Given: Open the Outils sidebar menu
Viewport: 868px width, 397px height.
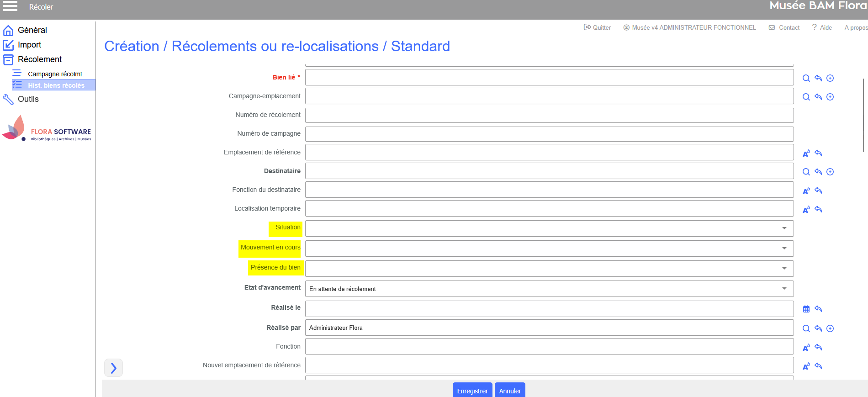Looking at the screenshot, I should (x=28, y=99).
